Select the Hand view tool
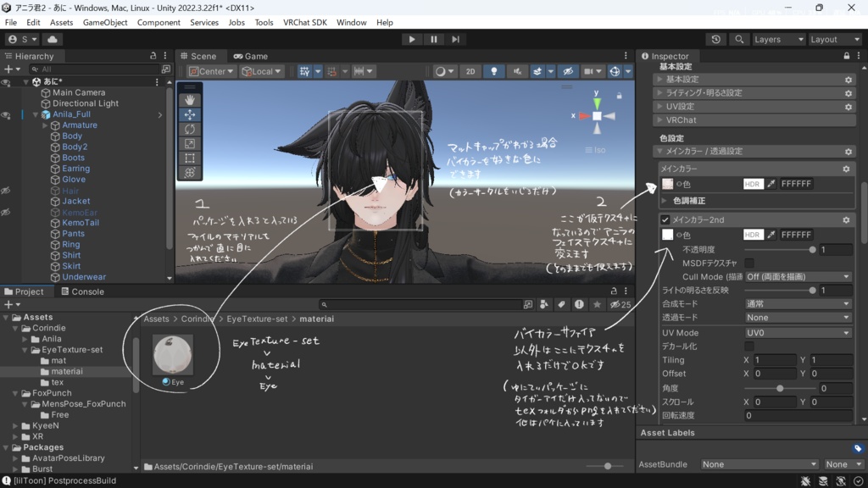868x488 pixels. pos(188,101)
